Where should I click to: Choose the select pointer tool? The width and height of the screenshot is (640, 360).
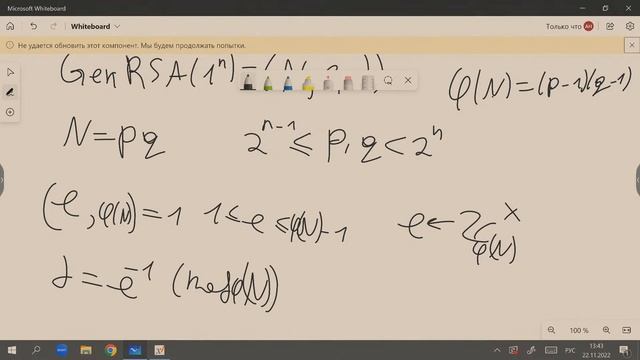click(10, 73)
